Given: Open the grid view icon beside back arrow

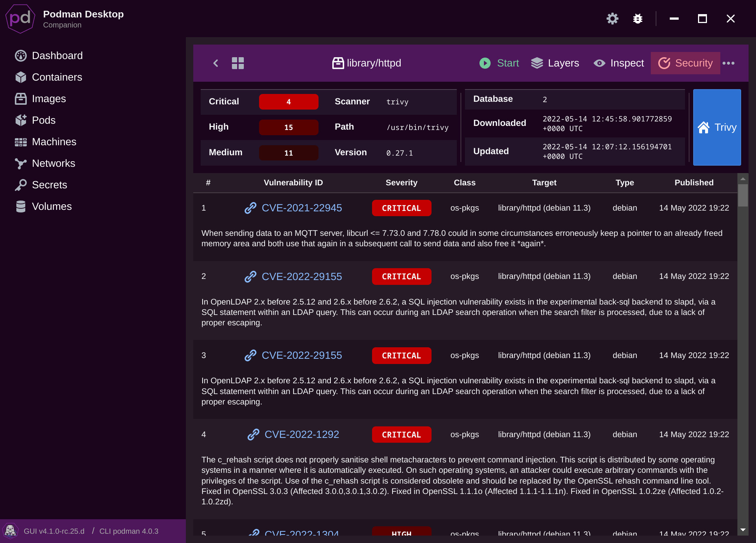Looking at the screenshot, I should [x=238, y=63].
